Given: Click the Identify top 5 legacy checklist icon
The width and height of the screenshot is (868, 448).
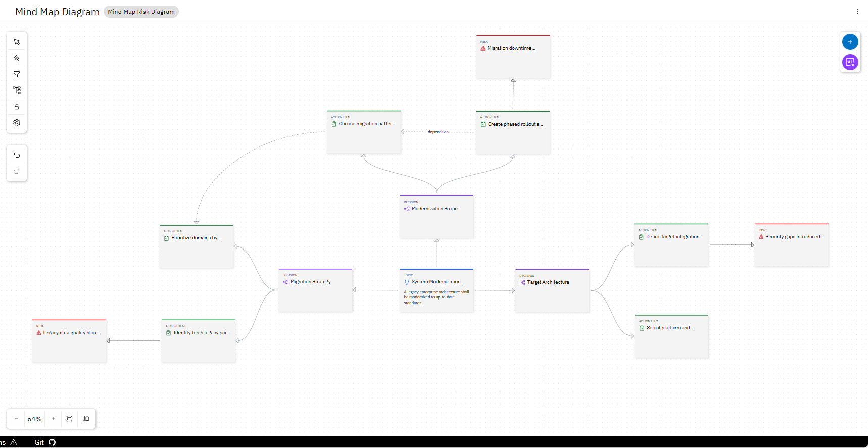Looking at the screenshot, I should (168, 333).
